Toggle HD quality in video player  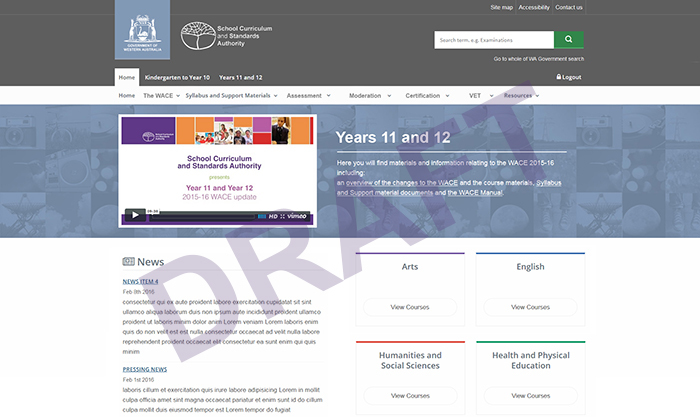tap(273, 216)
